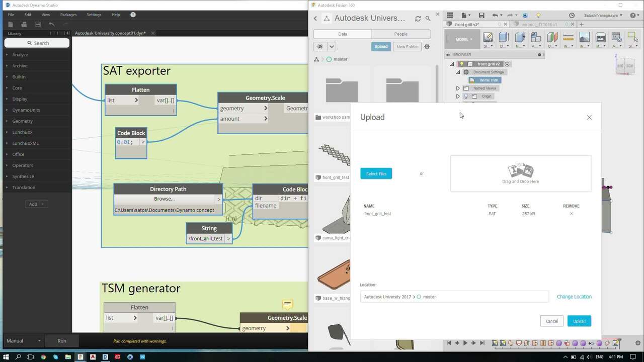The width and height of the screenshot is (644, 362).
Task: Open the Fusion timeline settings gear
Action: (x=638, y=343)
